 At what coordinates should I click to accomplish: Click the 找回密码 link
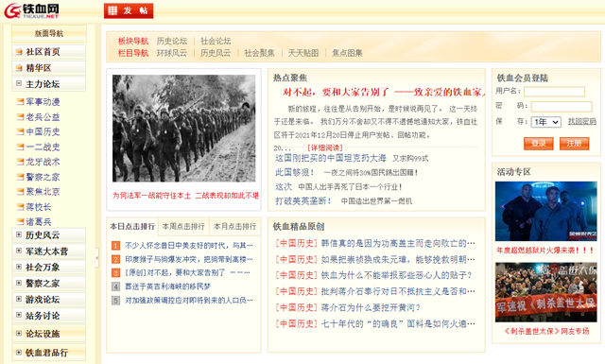pos(582,122)
